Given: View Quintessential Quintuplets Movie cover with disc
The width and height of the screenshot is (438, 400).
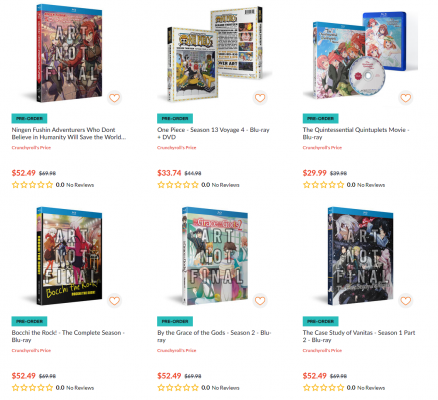Looking at the screenshot, I should coord(360,55).
